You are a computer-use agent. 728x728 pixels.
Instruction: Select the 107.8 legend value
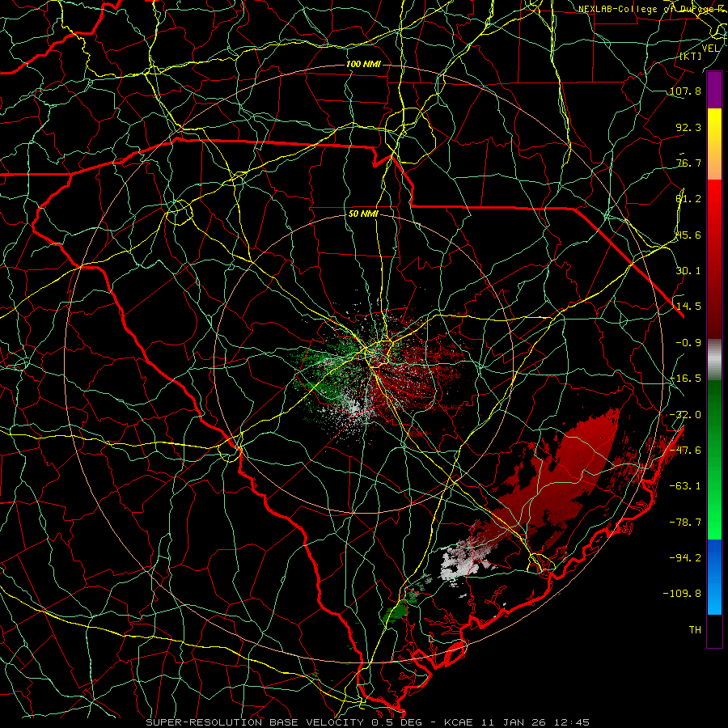685,91
